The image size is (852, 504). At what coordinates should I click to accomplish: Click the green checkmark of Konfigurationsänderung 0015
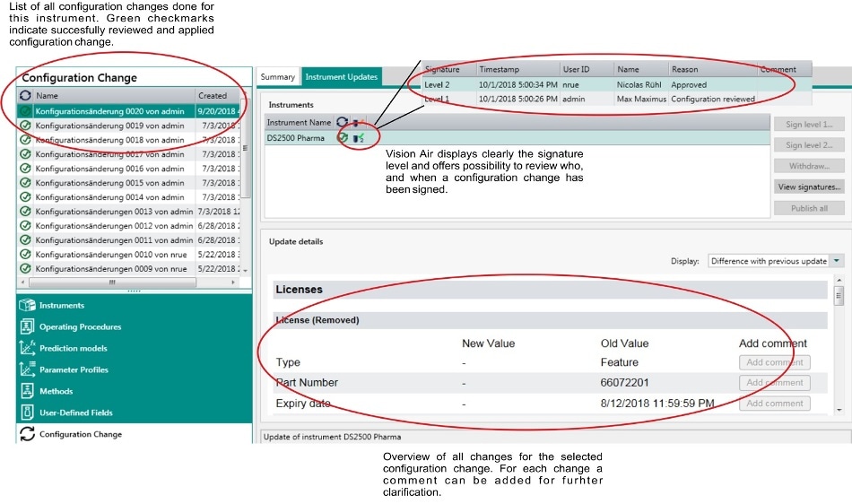[25, 183]
